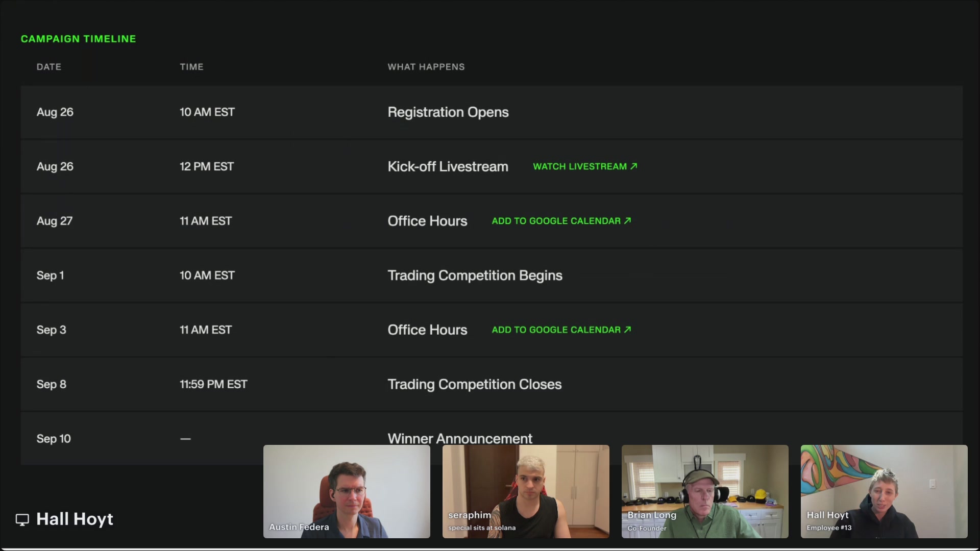Click the Aug 26 date in the Registration Opens row
The width and height of the screenshot is (980, 551).
pyautogui.click(x=55, y=112)
